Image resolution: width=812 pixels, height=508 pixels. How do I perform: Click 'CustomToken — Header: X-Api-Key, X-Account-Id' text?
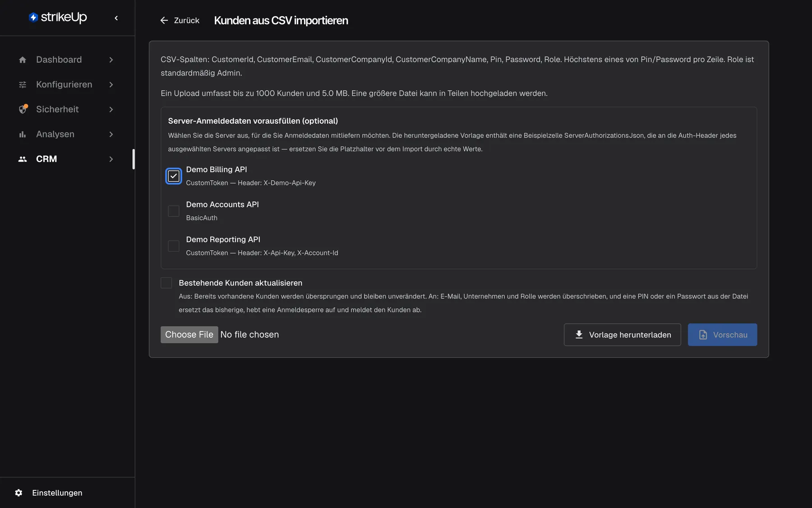point(262,253)
